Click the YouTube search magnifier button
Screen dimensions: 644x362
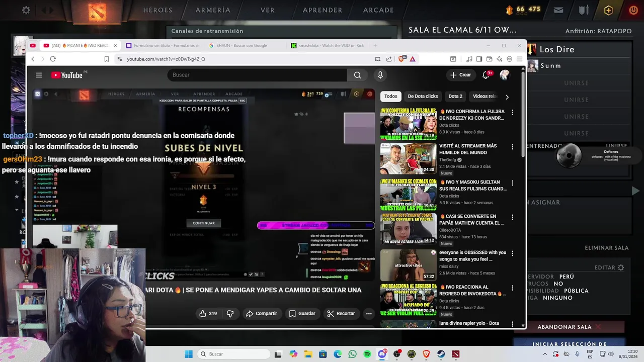coord(357,75)
